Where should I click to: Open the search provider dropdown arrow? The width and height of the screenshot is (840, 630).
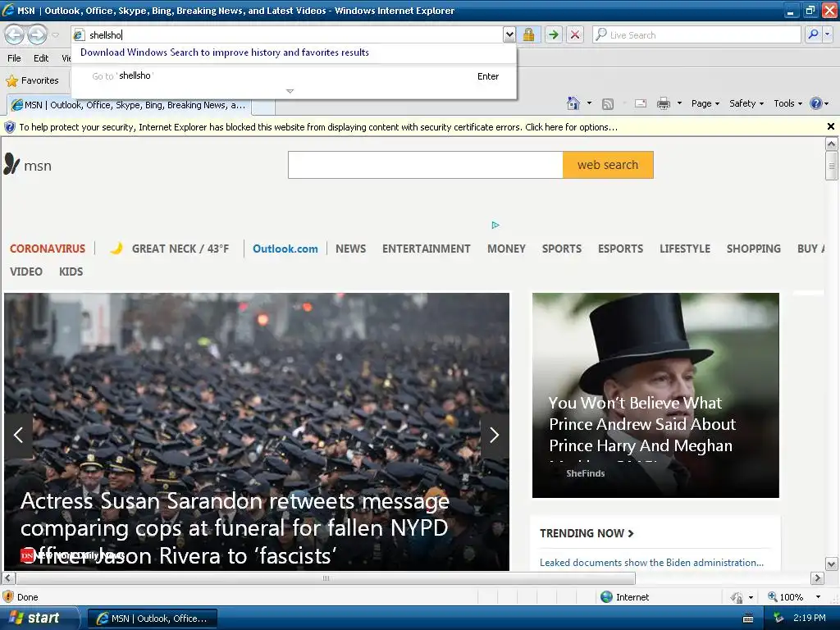pos(827,34)
